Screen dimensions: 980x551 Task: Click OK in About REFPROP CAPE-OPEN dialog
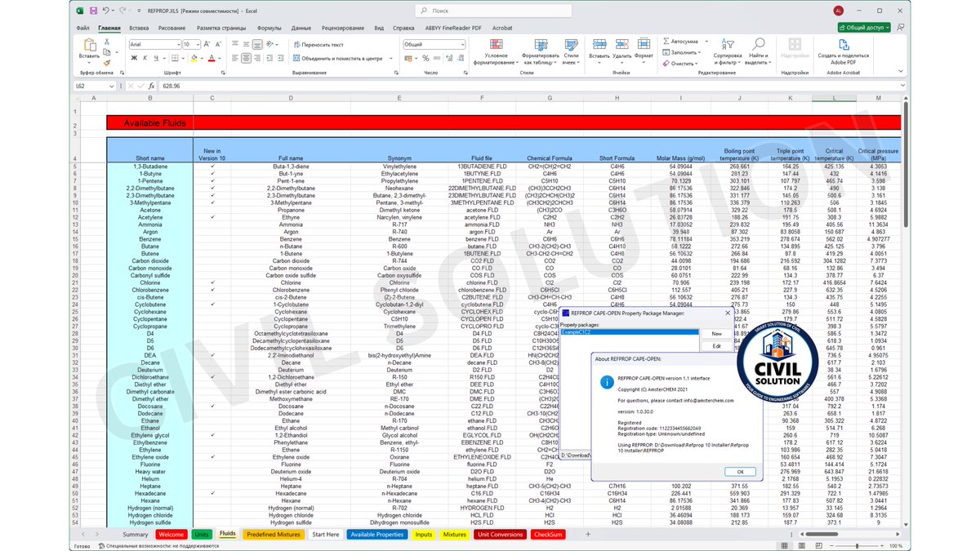[x=740, y=472]
